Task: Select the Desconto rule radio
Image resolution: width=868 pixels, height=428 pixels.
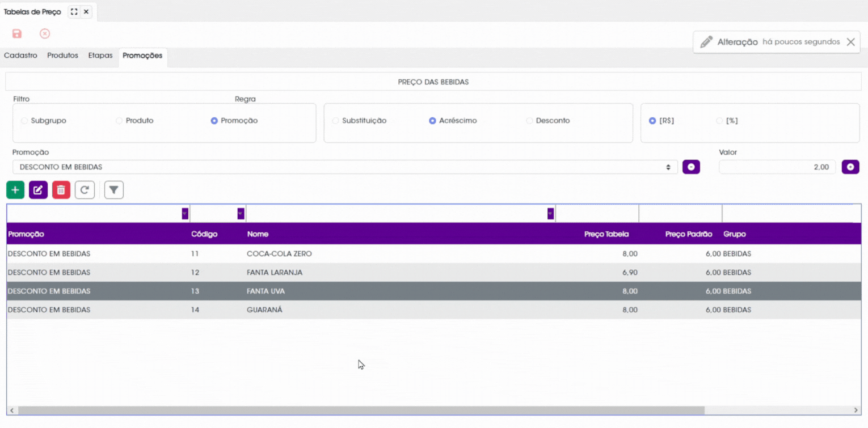Action: (x=529, y=121)
